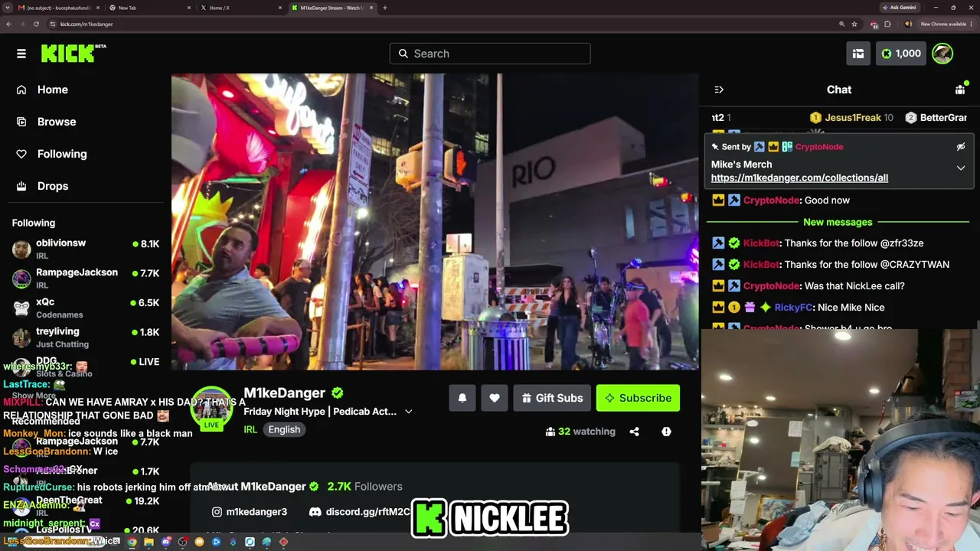Open the stream dashboard icon beside balance
Screen dimensions: 980x551
click(x=858, y=54)
